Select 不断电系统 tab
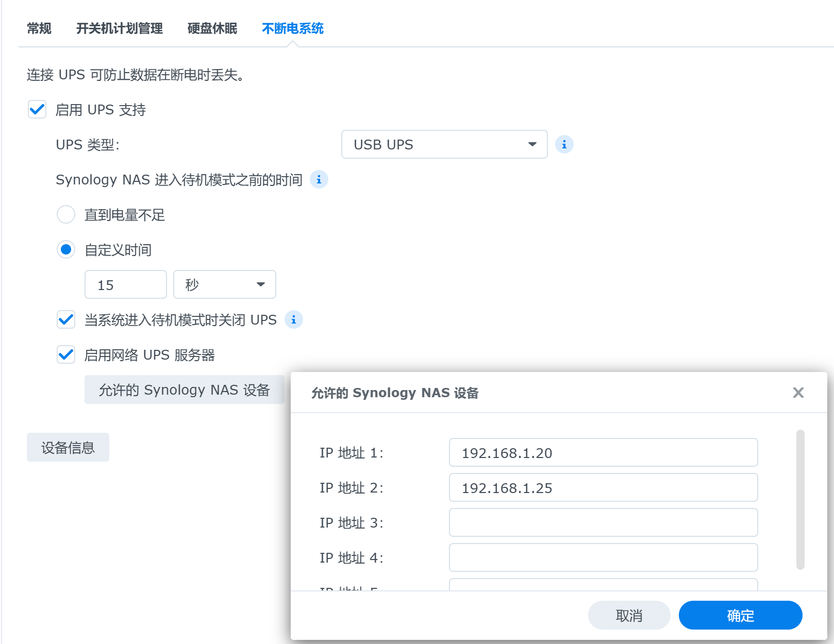This screenshot has width=834, height=644. (293, 28)
